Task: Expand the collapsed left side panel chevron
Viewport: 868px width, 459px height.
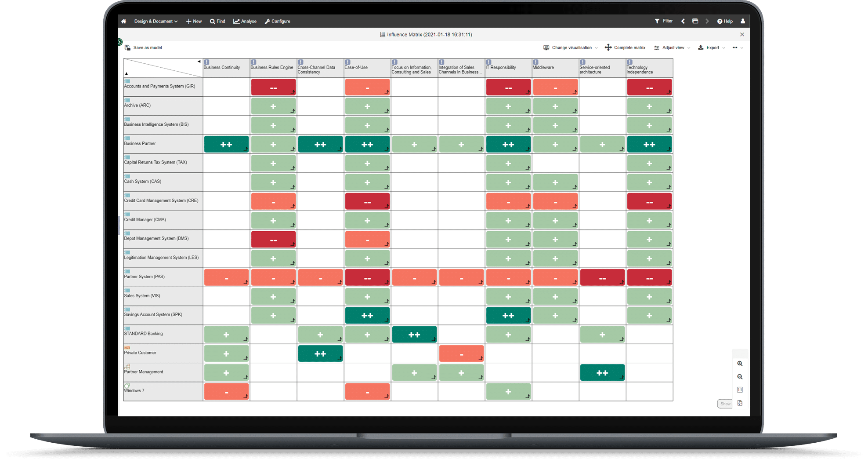Action: [119, 42]
